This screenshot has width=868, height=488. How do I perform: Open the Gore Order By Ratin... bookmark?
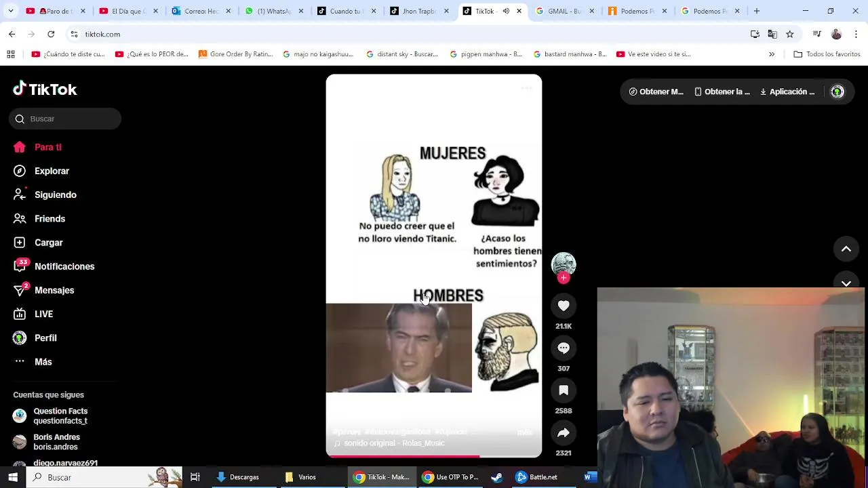pos(235,54)
